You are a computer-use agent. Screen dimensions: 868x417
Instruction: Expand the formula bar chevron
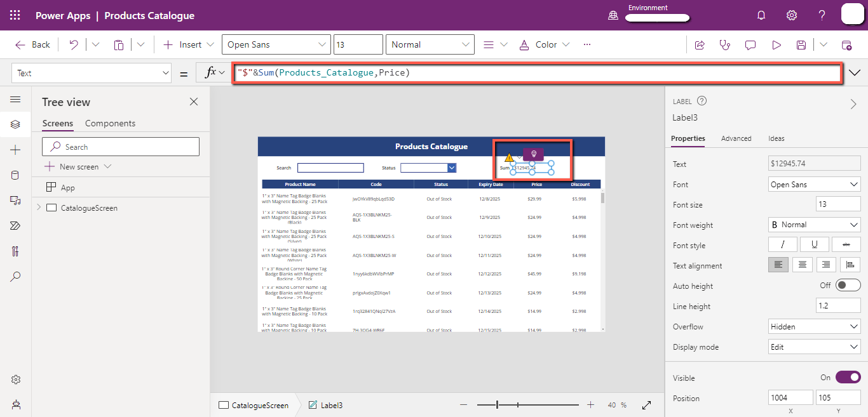pyautogui.click(x=855, y=73)
